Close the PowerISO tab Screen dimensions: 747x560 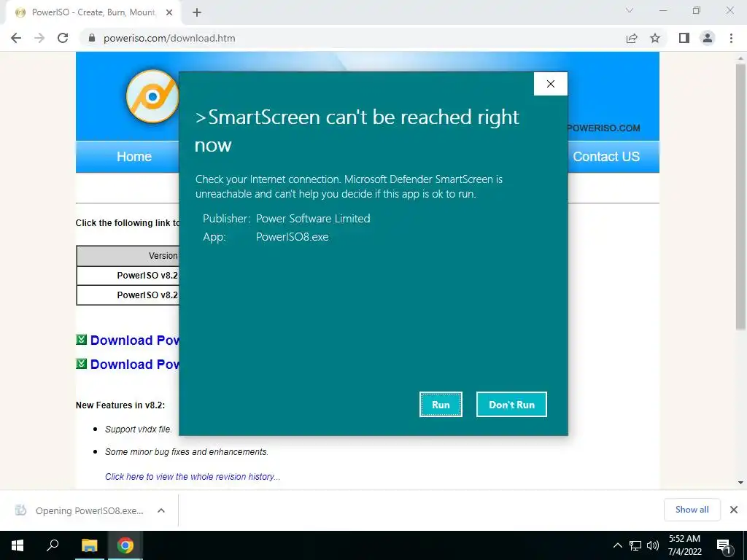[169, 13]
